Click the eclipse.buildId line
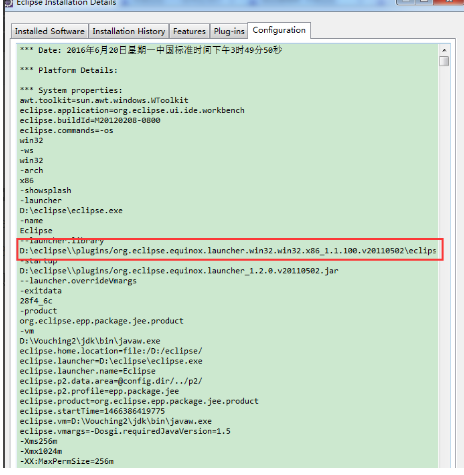The image size is (464, 475). 90,120
